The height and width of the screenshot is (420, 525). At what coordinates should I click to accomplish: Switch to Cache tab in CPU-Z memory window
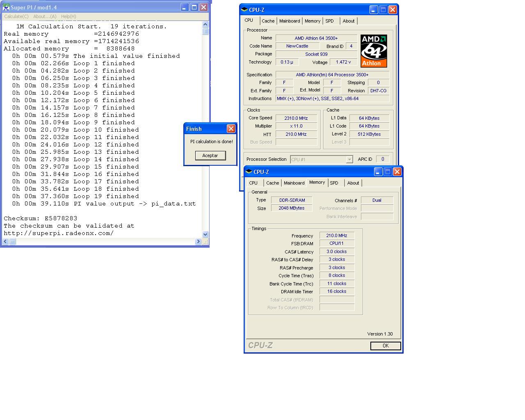(x=273, y=183)
